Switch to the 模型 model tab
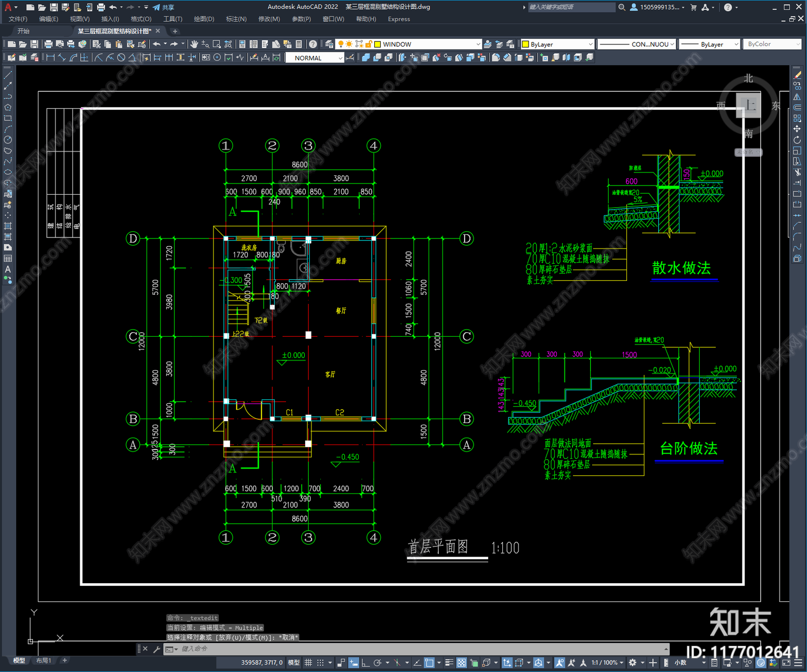807x672 pixels. (x=19, y=660)
